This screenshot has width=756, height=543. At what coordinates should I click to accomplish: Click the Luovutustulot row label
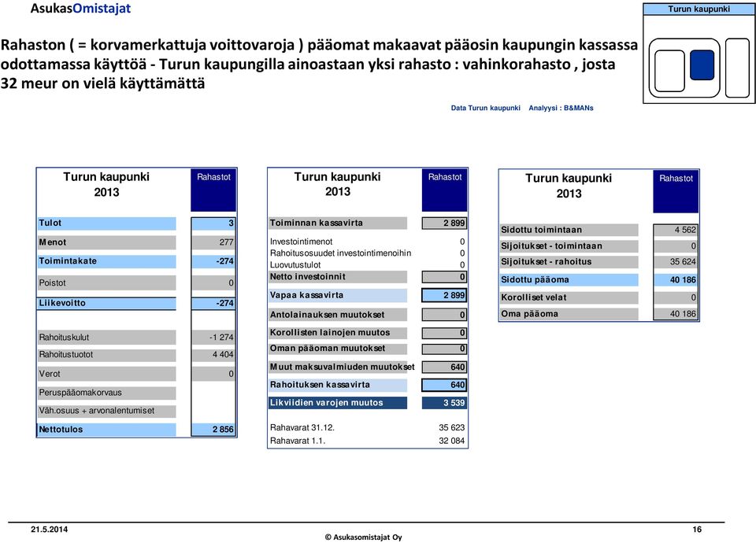click(295, 265)
